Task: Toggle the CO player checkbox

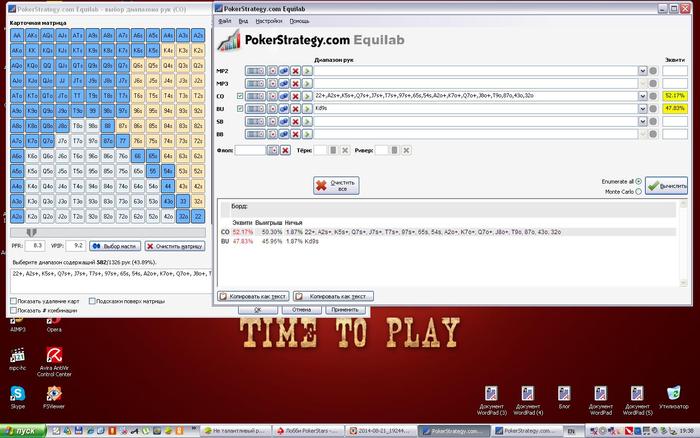Action: pos(240,96)
